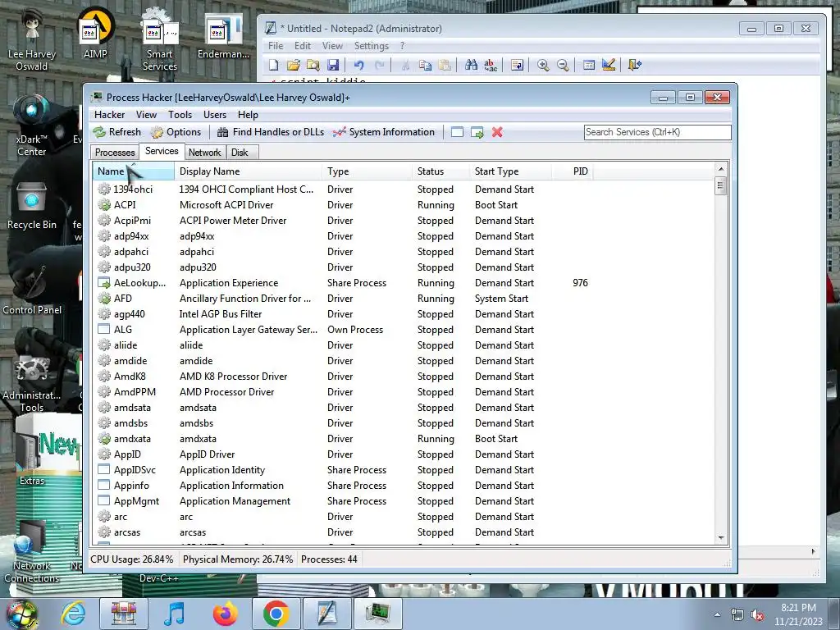Screen dimensions: 840x630
Task: Open Options in Process Hacker toolbar
Action: click(176, 132)
